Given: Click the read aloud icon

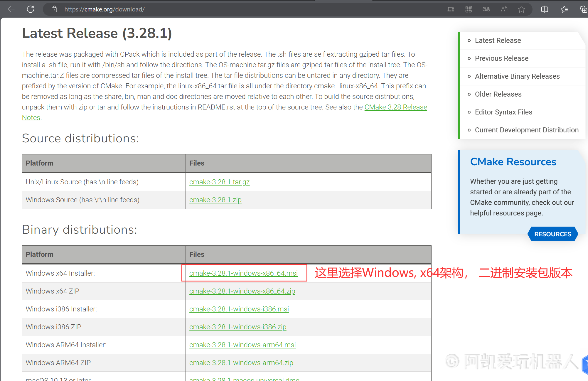Looking at the screenshot, I should (x=504, y=9).
